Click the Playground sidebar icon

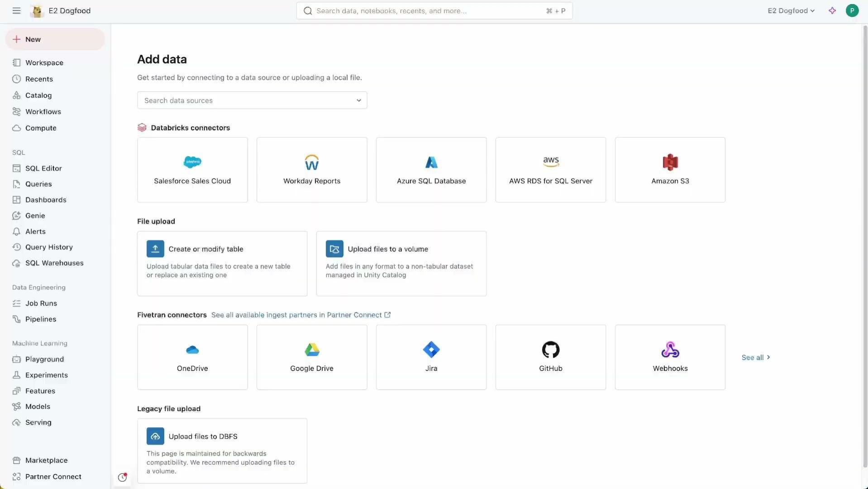[x=17, y=359]
